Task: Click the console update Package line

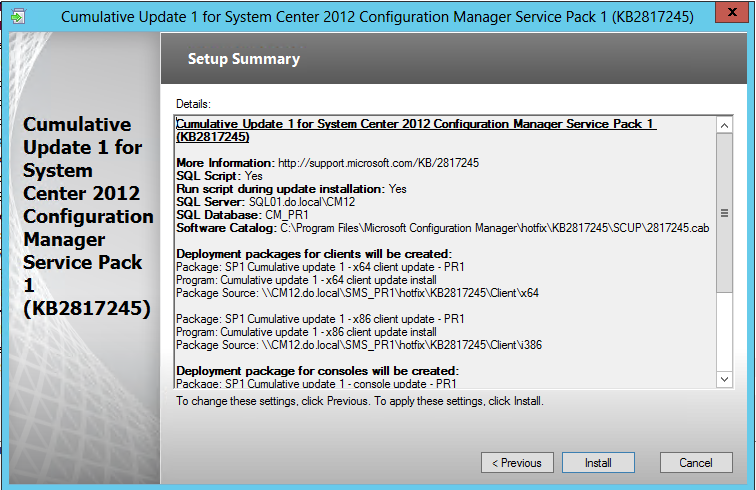Action: (x=316, y=383)
